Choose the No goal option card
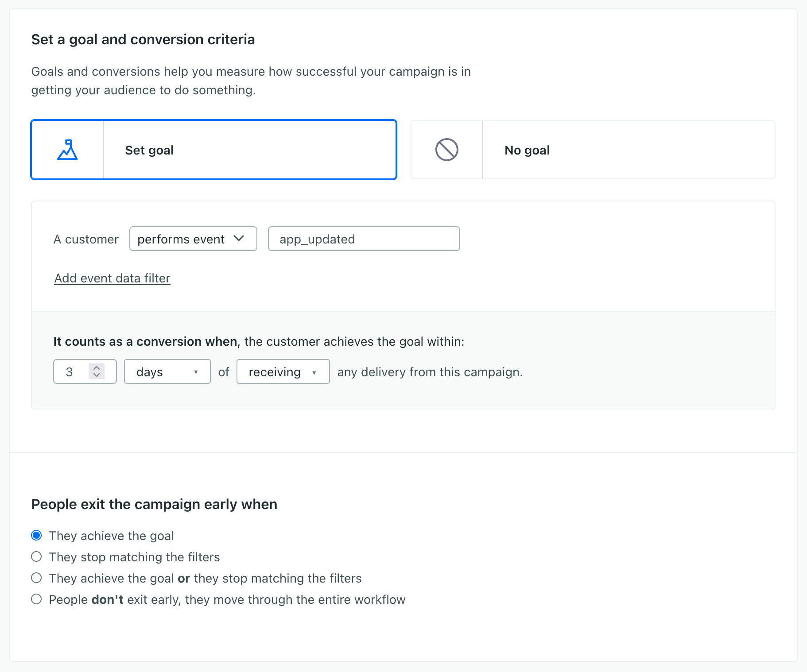This screenshot has width=807, height=672. (x=593, y=150)
